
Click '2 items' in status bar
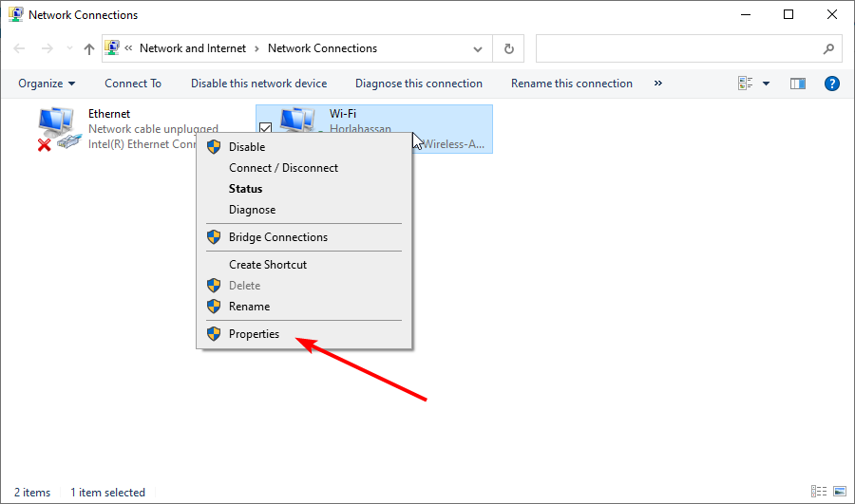coord(32,493)
